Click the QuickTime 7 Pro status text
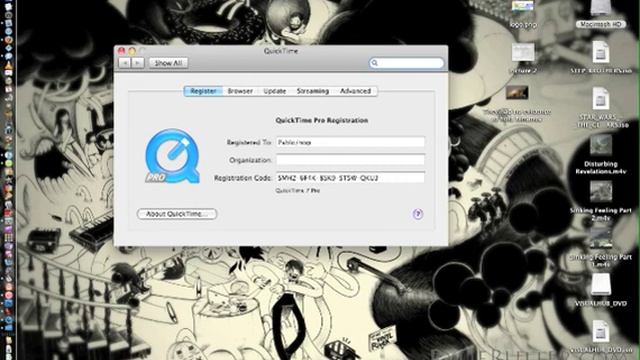This screenshot has width=640, height=360. pyautogui.click(x=298, y=191)
